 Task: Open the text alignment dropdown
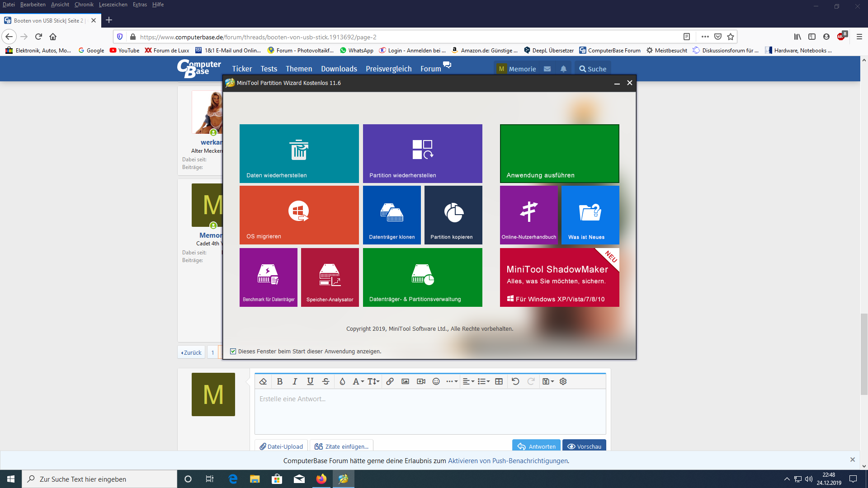click(468, 381)
